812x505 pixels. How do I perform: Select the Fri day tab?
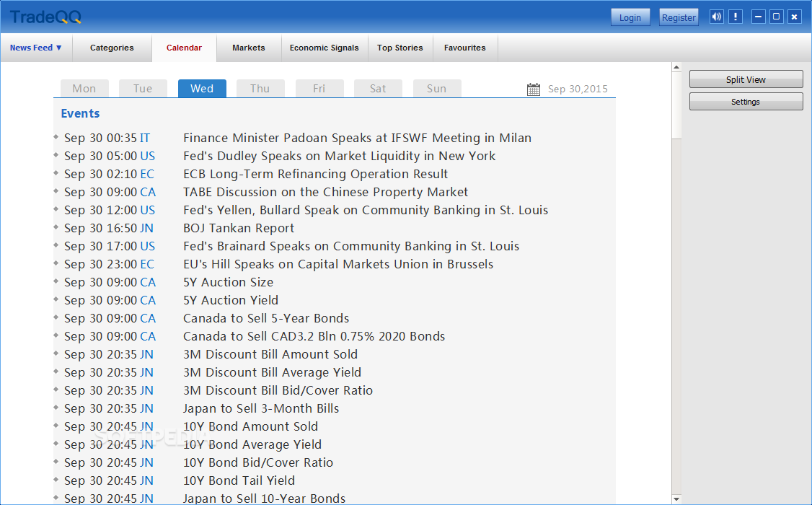319,89
